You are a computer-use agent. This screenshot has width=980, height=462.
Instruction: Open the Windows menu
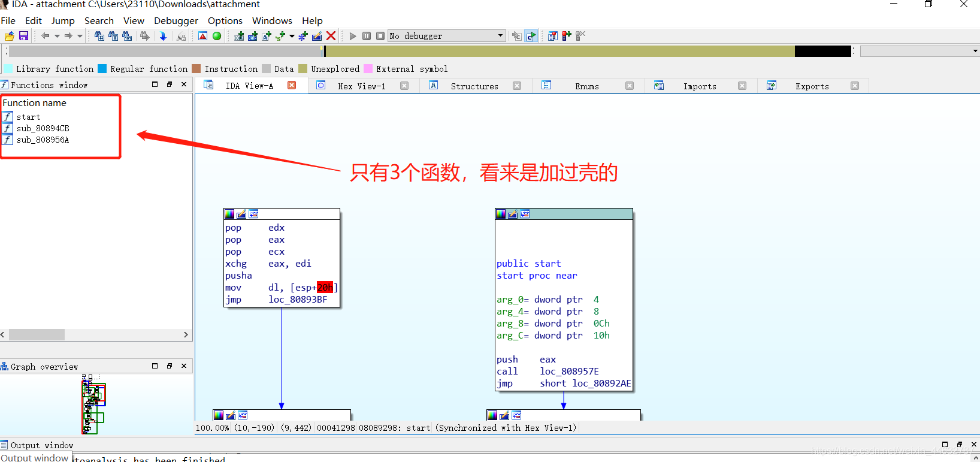point(272,20)
